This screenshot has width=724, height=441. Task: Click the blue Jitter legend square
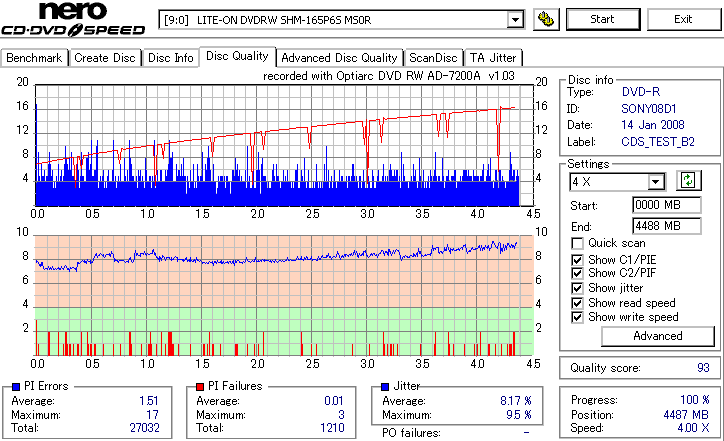point(385,387)
